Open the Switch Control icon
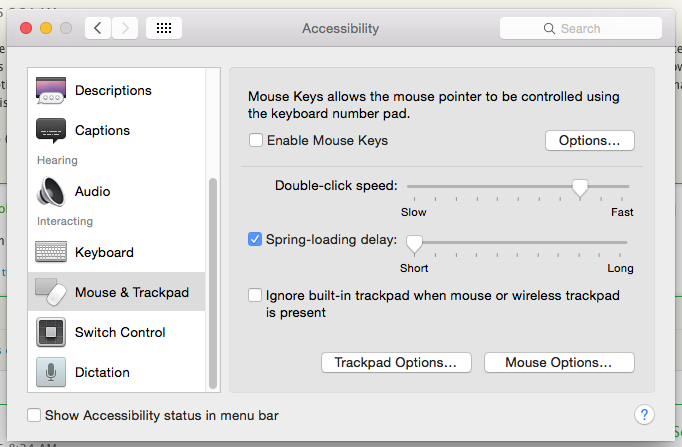 pos(51,332)
